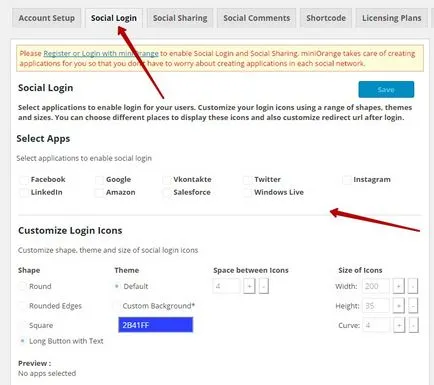Decrease icon Width with minus button

[x=413, y=286]
